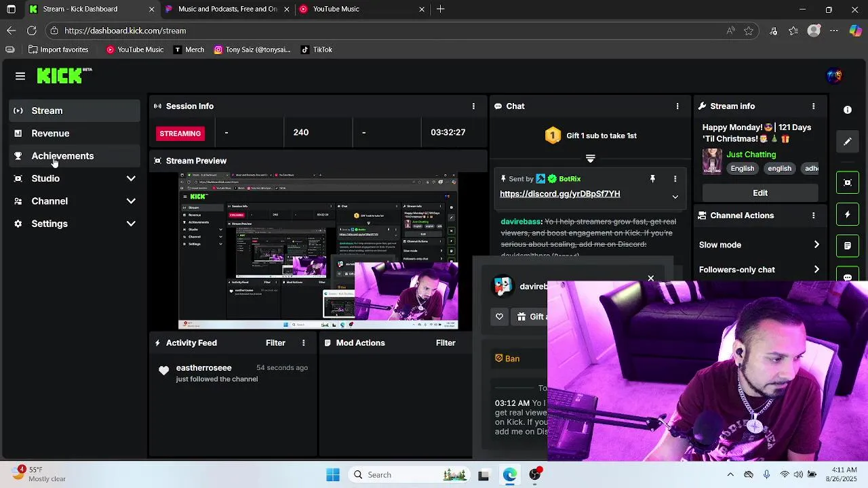The image size is (868, 488).
Task: Click the address bar URL
Action: (x=125, y=30)
